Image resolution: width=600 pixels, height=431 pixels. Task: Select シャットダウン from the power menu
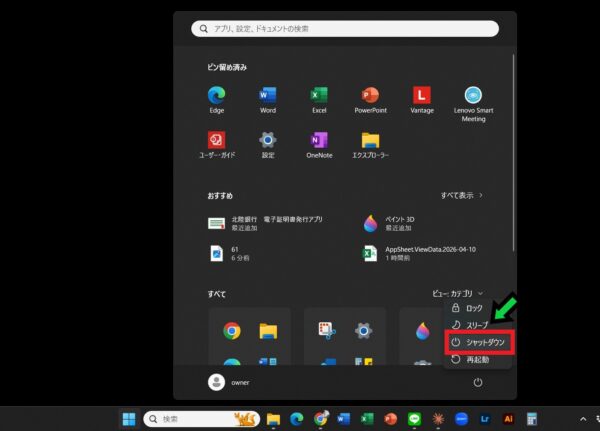pyautogui.click(x=479, y=342)
